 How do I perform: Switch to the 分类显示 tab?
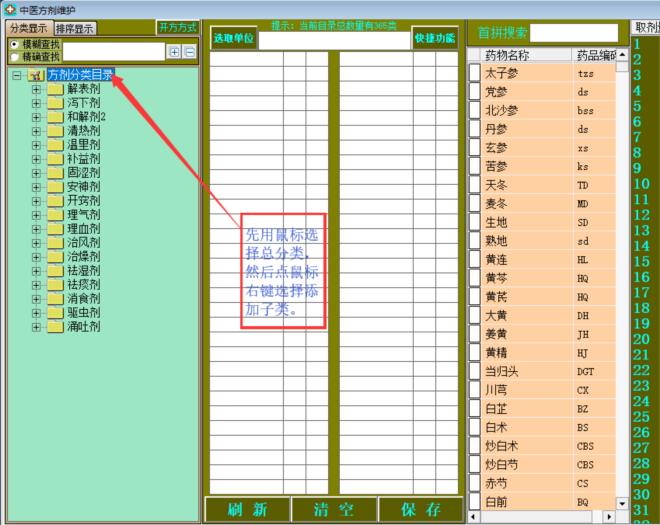(x=28, y=28)
